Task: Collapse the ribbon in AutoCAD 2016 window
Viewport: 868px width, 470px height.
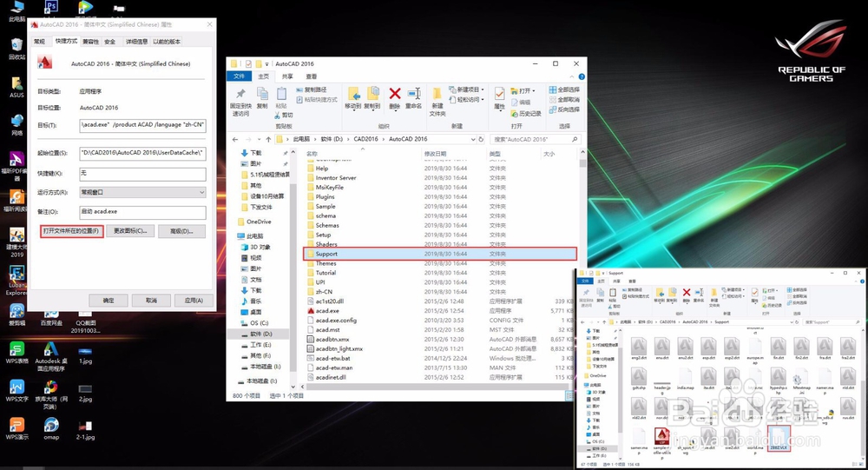Action: pyautogui.click(x=572, y=76)
